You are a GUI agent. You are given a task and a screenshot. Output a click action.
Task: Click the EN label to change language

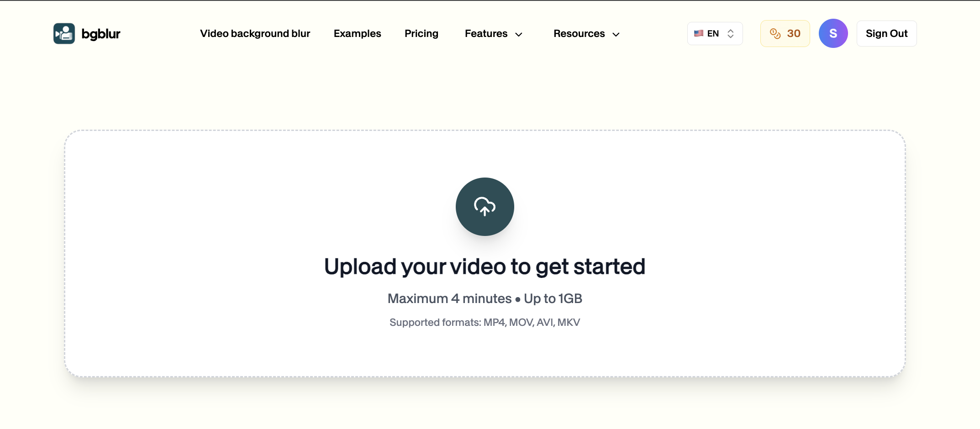coord(712,33)
